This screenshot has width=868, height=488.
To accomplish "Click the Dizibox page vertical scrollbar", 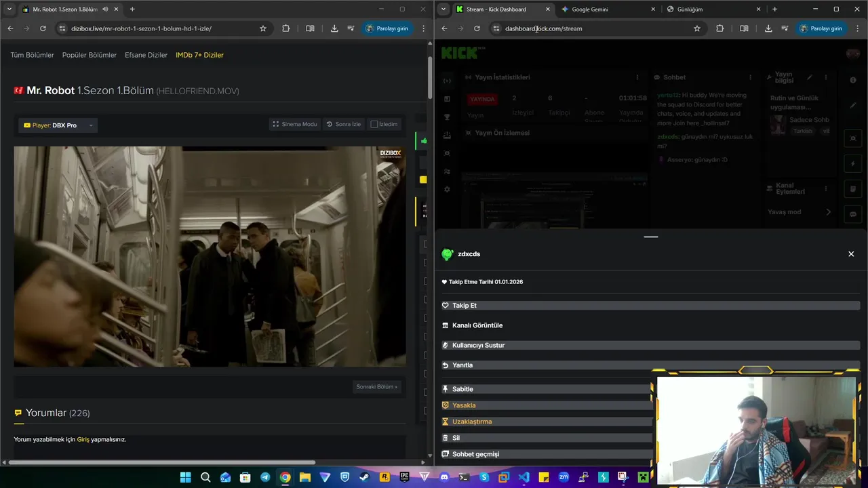I will [430, 78].
